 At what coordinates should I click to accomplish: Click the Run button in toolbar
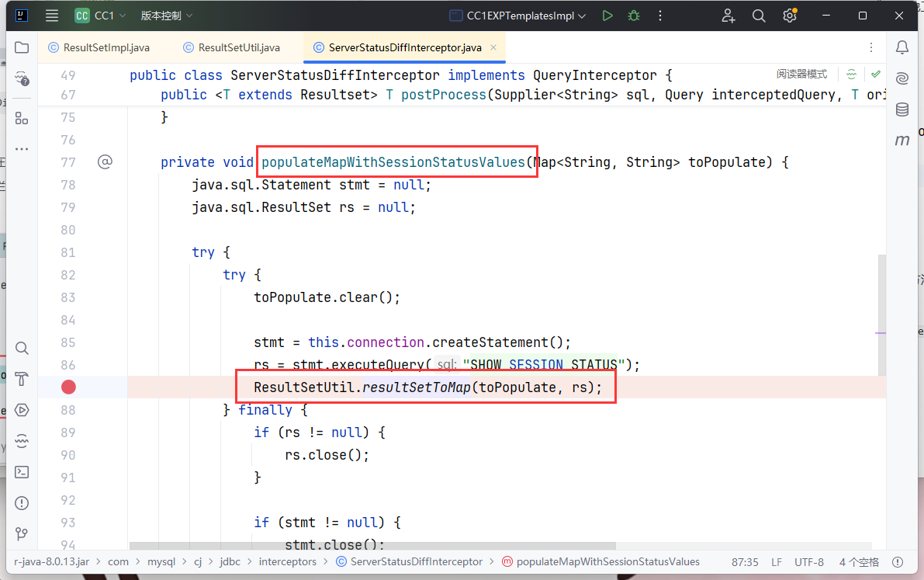tap(607, 16)
